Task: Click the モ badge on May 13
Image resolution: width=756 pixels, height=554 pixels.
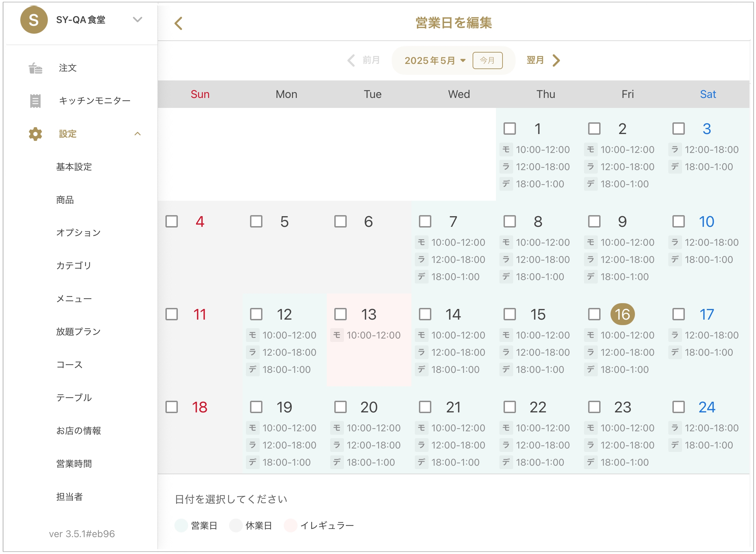Action: pyautogui.click(x=337, y=335)
